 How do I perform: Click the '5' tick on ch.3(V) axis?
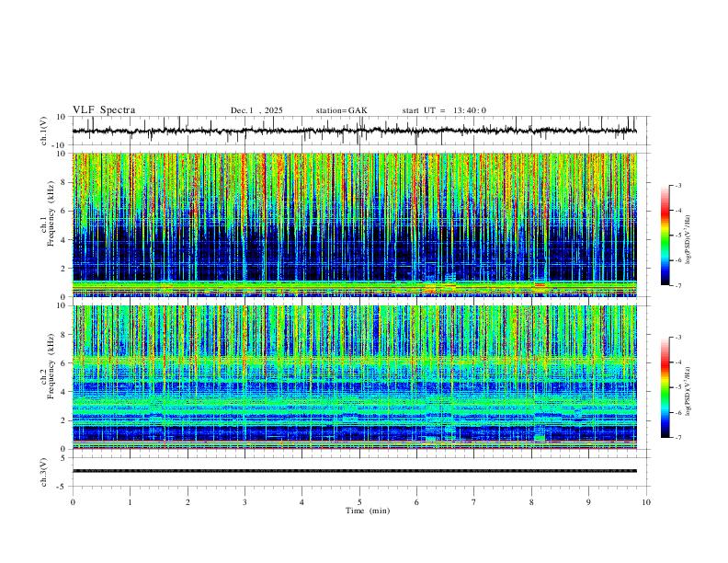(x=63, y=458)
